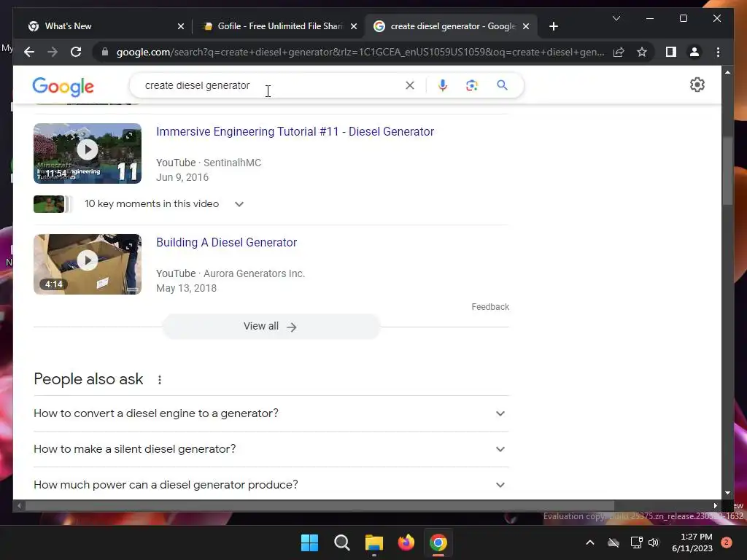
Task: Click the scroll right arrow
Action: [x=715, y=506]
